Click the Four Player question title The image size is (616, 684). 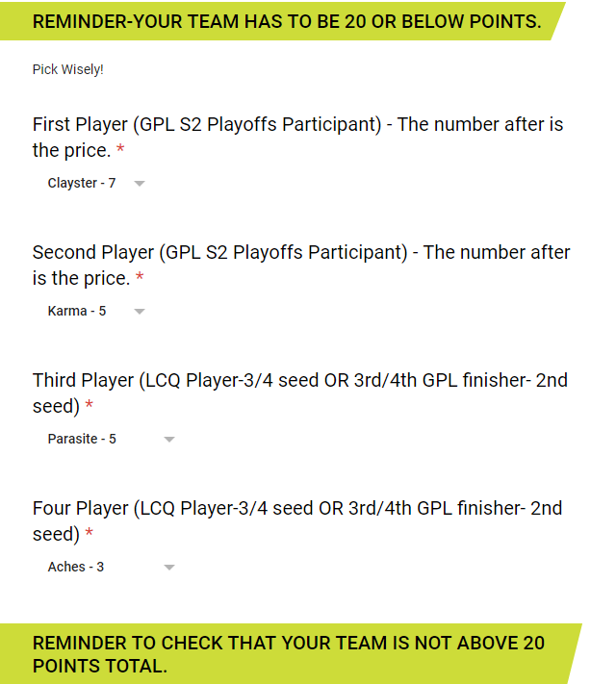(x=297, y=520)
